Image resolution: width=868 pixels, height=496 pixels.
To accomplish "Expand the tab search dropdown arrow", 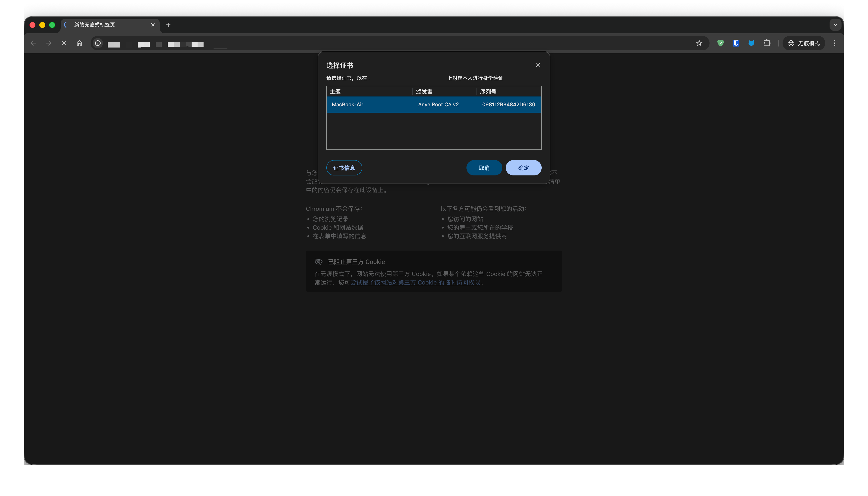I will click(x=835, y=25).
